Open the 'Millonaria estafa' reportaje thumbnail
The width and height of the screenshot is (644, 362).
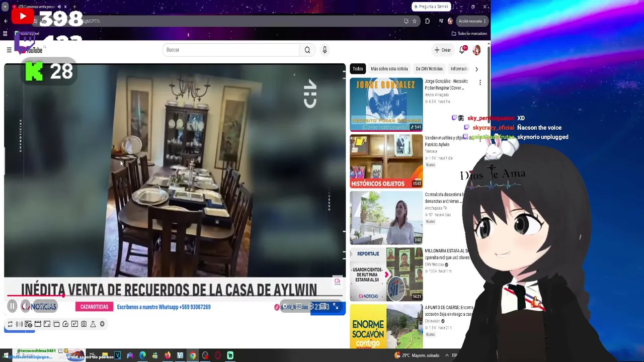386,275
